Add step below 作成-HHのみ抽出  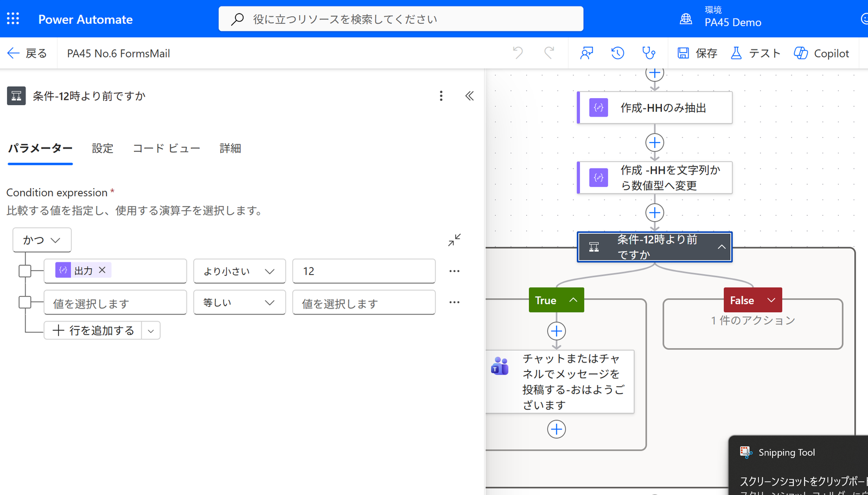click(x=655, y=143)
